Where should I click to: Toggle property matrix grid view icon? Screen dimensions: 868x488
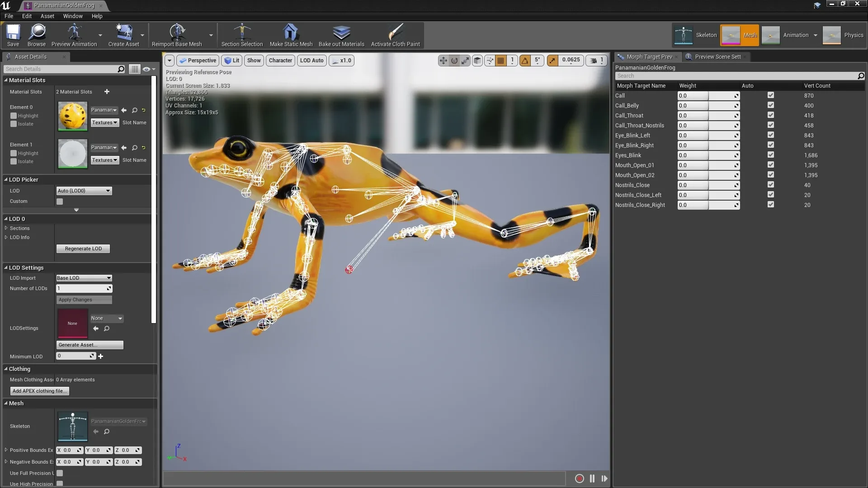click(x=134, y=69)
